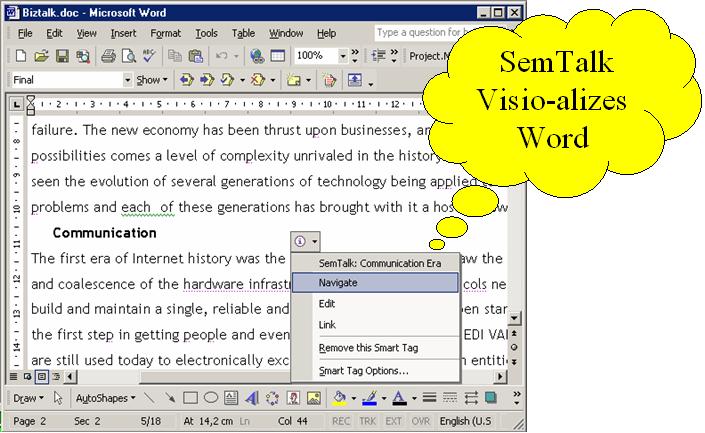Select the Arrow drawing tool
Viewport: 705px width, 433px height.
(170, 398)
